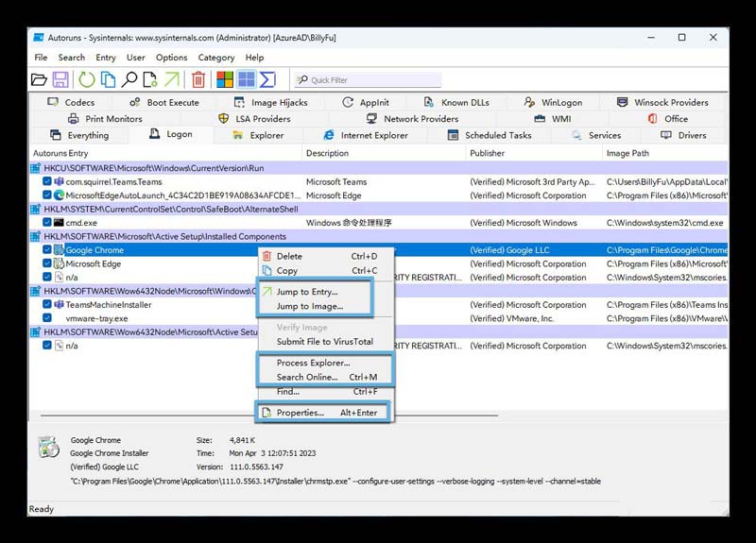This screenshot has width=756, height=543.
Task: Switch to the Scheduled Tasks tab
Action: (490, 135)
